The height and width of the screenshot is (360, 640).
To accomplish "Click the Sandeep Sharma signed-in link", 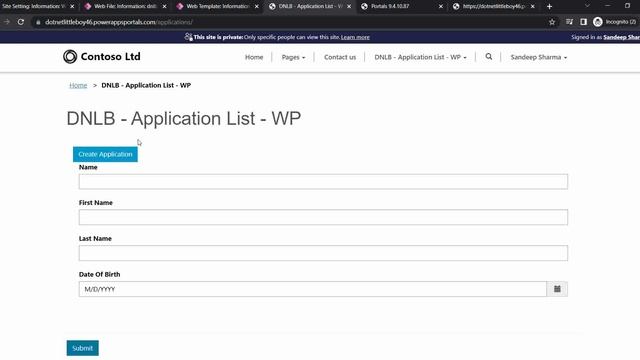I will tap(621, 37).
